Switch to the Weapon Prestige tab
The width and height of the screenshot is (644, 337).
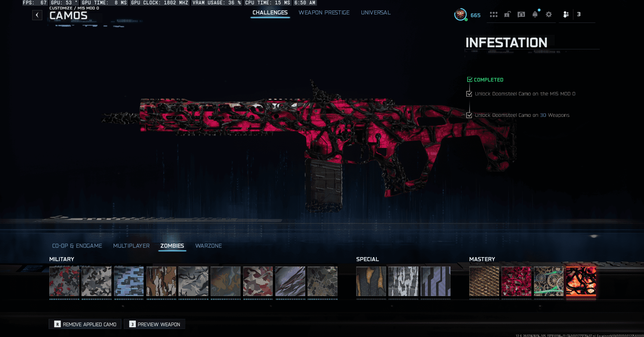click(324, 13)
